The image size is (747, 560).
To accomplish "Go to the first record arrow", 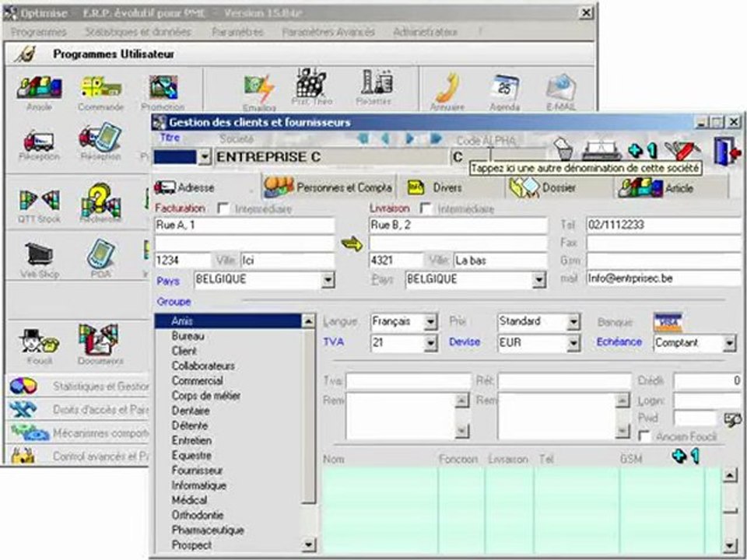I will click(x=363, y=138).
